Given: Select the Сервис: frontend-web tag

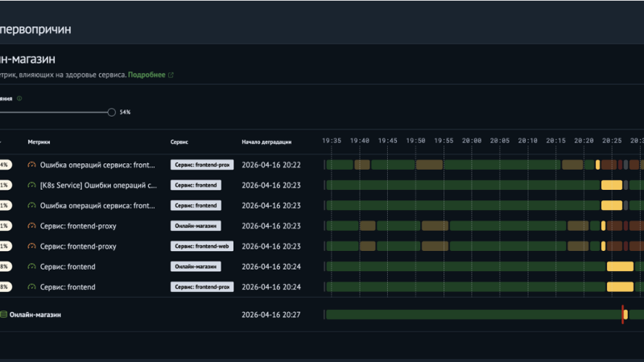Looking at the screenshot, I should click(x=202, y=246).
